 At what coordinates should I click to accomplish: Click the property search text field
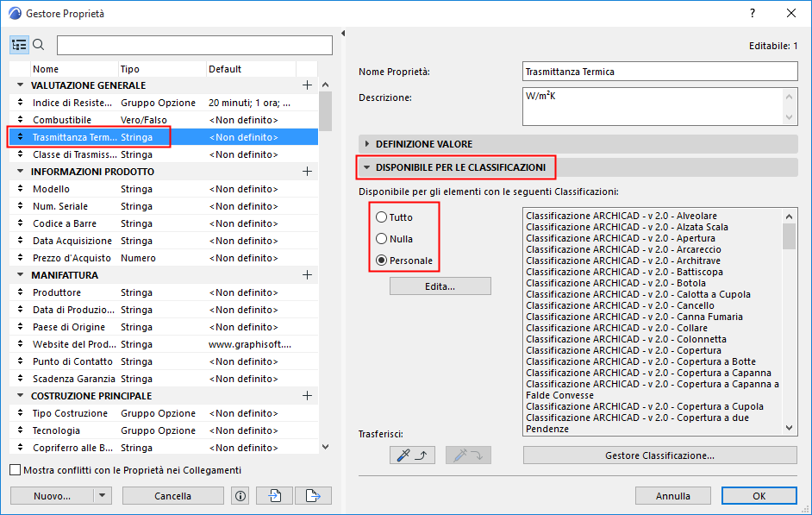point(195,45)
